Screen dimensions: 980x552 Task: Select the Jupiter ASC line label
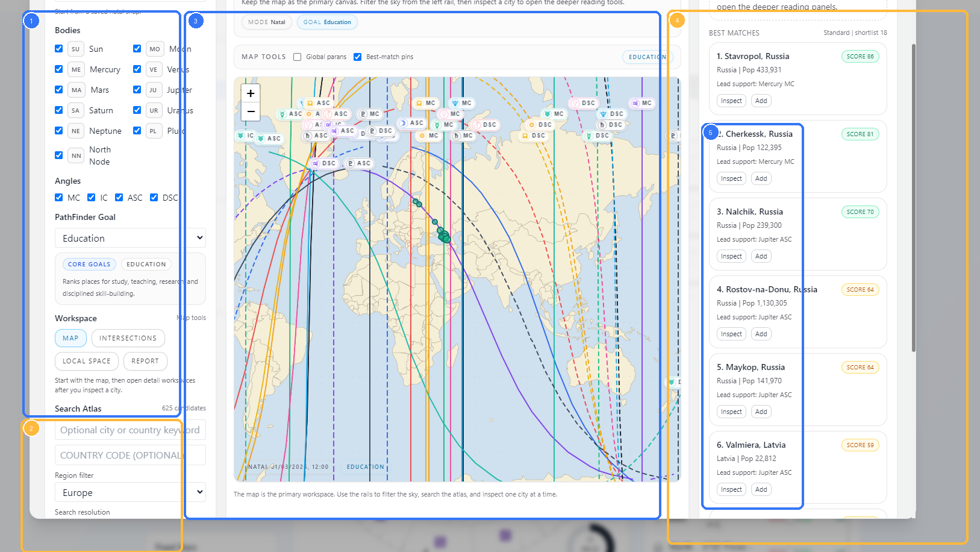(x=342, y=131)
